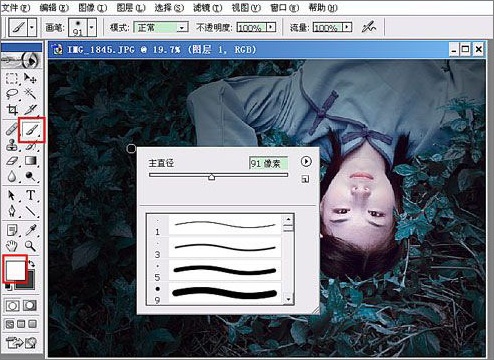Open the 文件 (File) menu

[x=16, y=8]
